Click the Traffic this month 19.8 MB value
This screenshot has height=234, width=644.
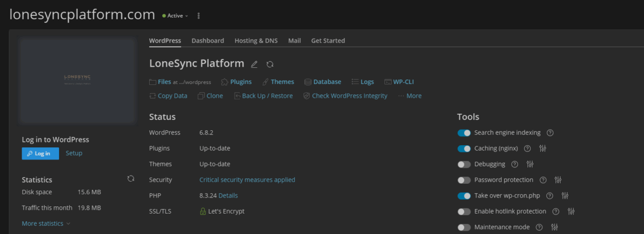(x=89, y=208)
